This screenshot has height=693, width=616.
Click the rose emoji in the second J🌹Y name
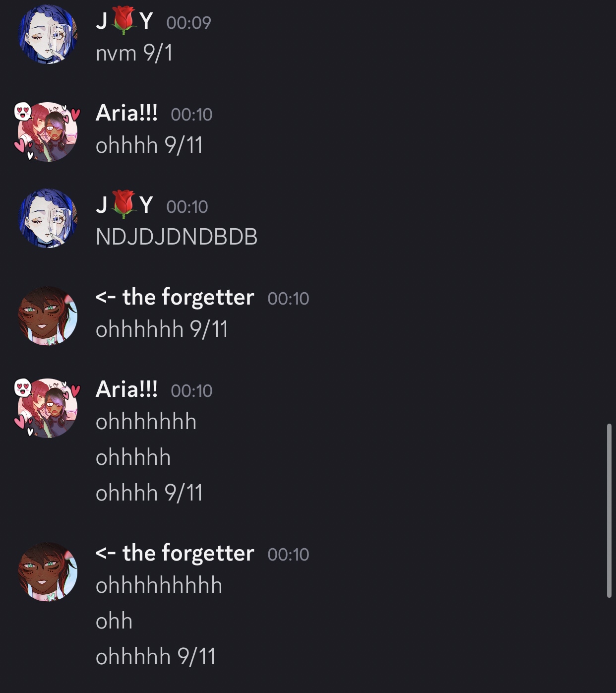tap(123, 204)
